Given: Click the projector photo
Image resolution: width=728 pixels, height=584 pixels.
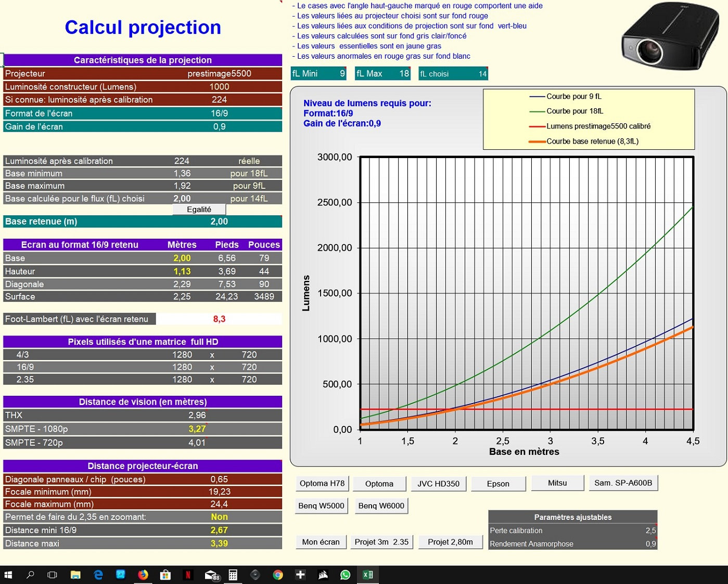Looking at the screenshot, I should (x=670, y=36).
